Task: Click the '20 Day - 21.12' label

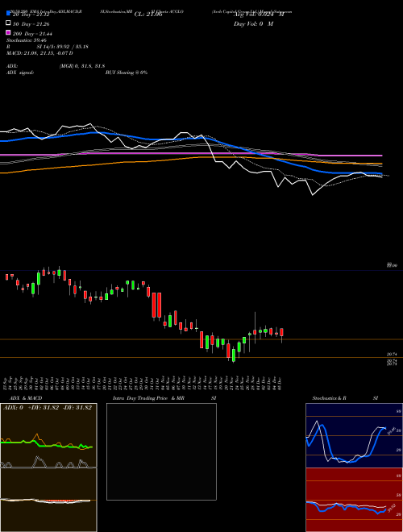Action: tap(31, 15)
